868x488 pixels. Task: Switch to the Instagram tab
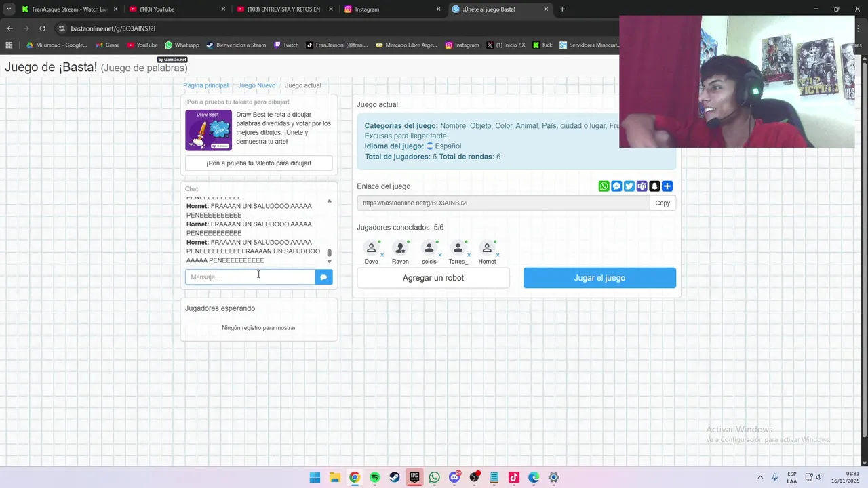coord(393,9)
